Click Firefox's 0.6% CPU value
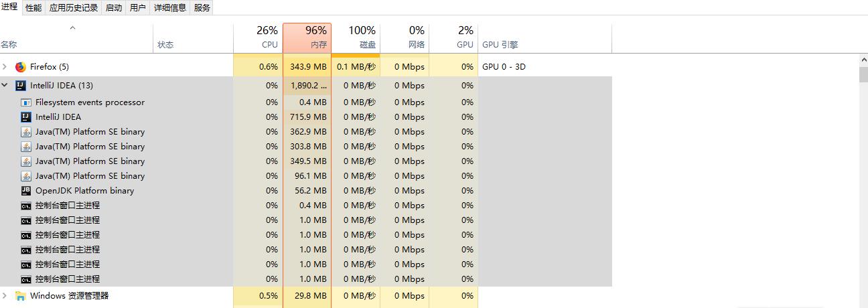Screen dimensions: 868x308 tap(269, 67)
